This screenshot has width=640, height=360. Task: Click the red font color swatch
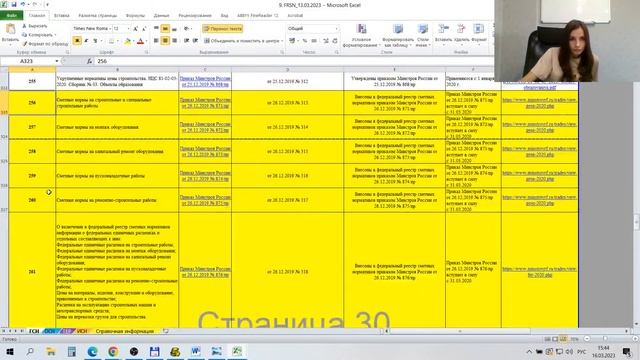140,41
